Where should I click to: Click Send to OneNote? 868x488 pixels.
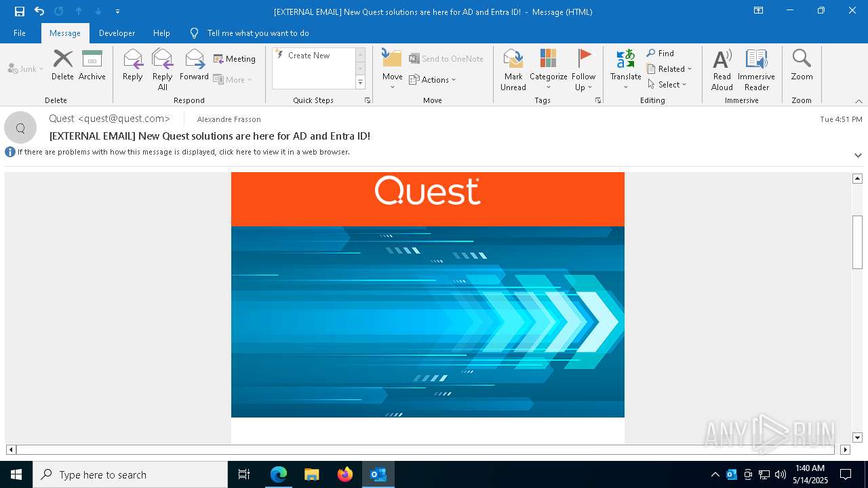tap(446, 59)
